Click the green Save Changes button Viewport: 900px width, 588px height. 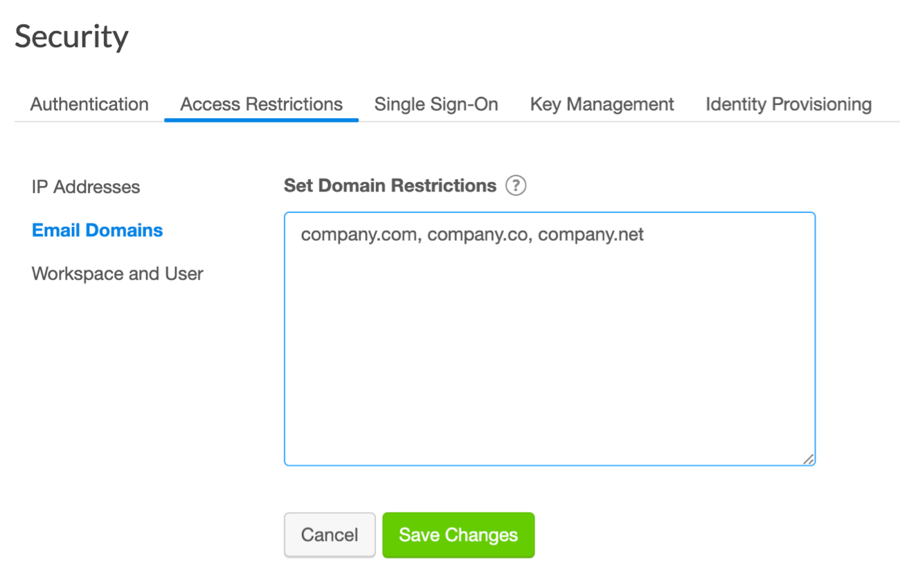(x=458, y=535)
